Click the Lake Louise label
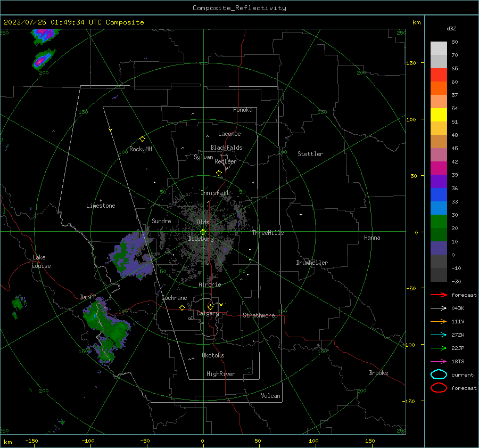The image size is (479, 448). pos(41,262)
